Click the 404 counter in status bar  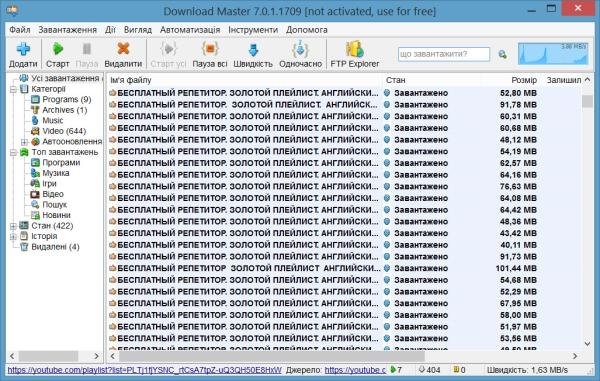point(429,370)
